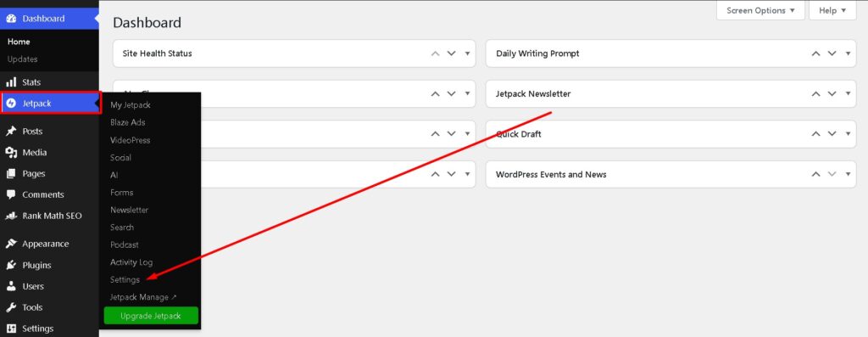Click the Tools wrench icon
Image resolution: width=868 pixels, height=337 pixels.
11,307
